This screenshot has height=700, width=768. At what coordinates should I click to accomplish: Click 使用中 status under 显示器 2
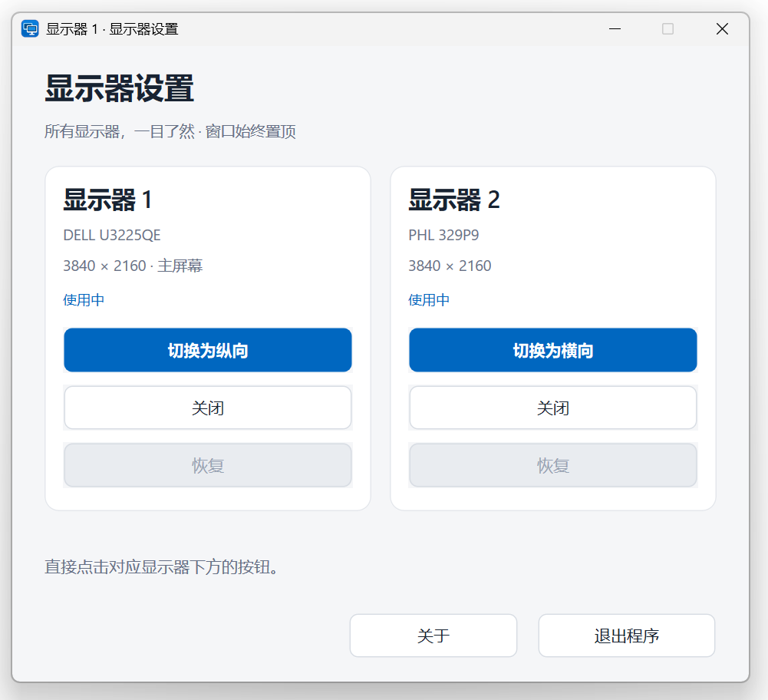(x=429, y=300)
